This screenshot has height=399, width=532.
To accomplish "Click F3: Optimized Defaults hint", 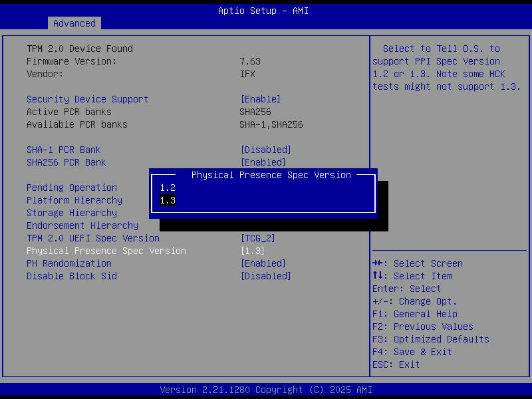I will [430, 339].
